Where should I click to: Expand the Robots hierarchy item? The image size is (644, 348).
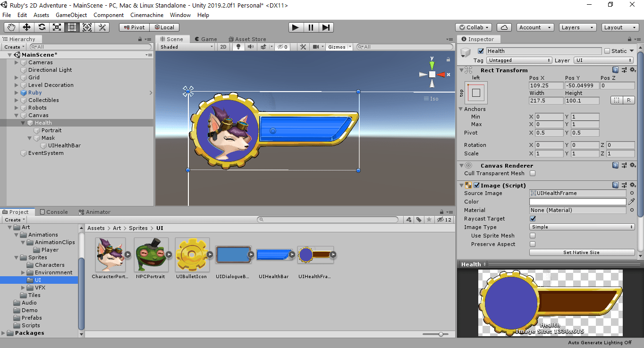click(17, 108)
